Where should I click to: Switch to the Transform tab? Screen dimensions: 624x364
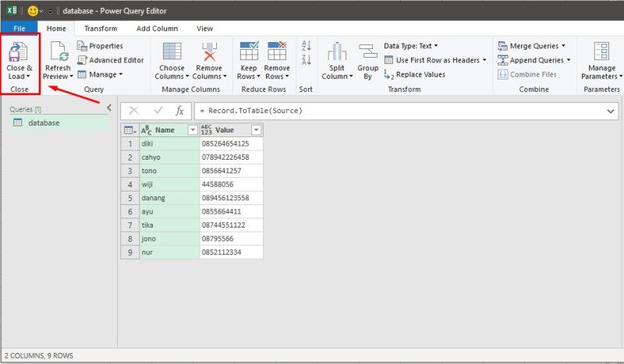[x=101, y=28]
